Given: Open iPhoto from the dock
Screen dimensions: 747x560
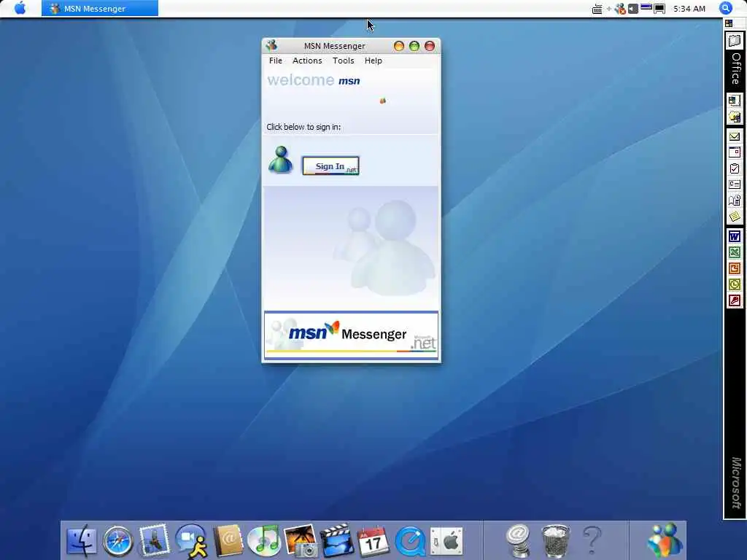Looking at the screenshot, I should tap(301, 540).
